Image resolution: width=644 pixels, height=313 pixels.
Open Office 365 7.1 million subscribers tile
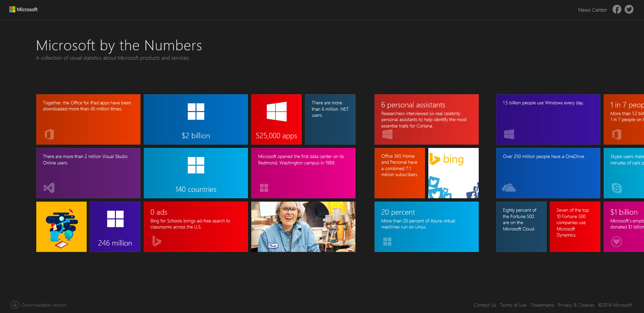(x=400, y=173)
